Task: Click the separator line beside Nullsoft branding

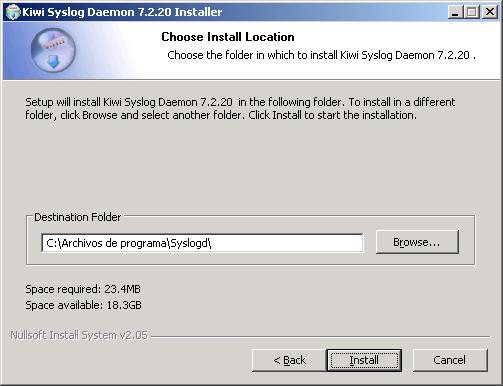Action: coord(321,337)
